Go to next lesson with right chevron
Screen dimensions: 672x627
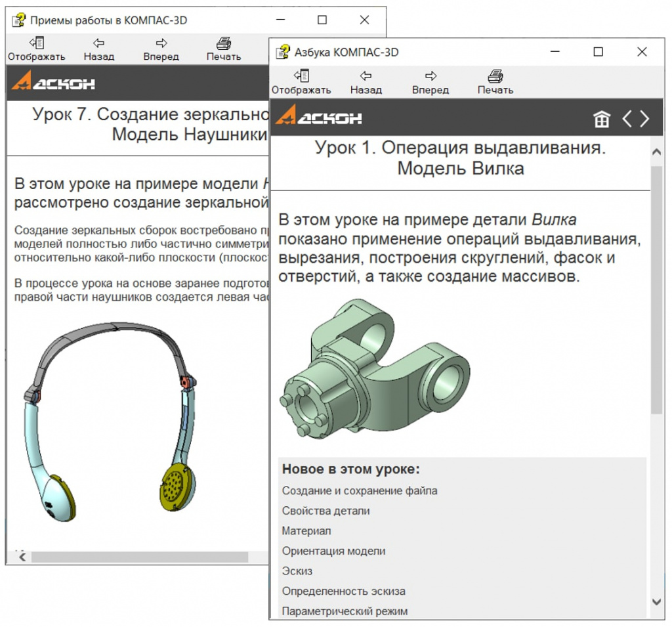click(645, 119)
